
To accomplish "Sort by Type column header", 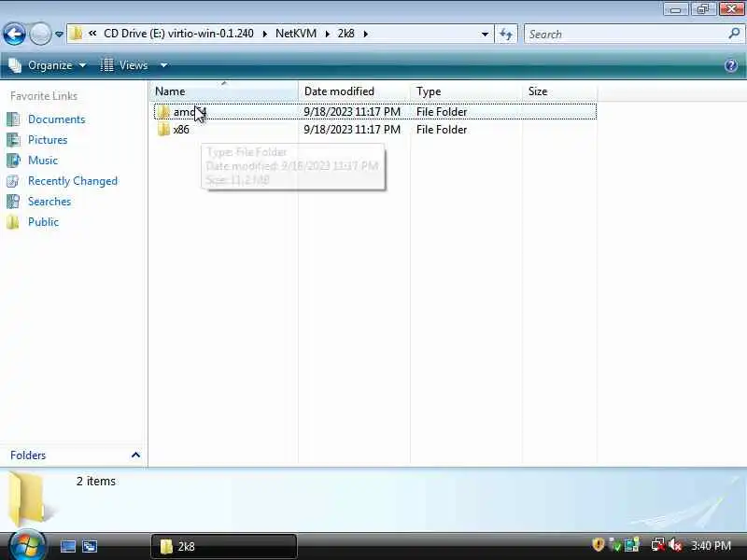I will click(466, 91).
